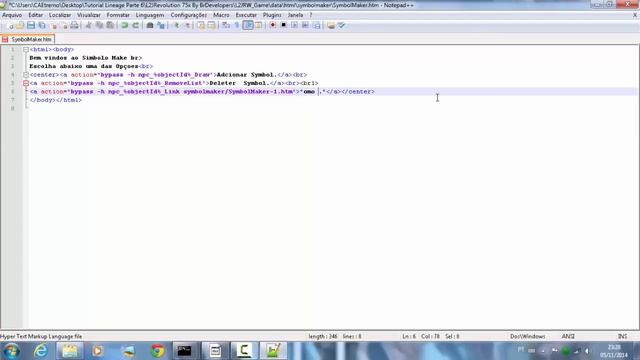
Task: Open the Arquivo menu
Action: [x=12, y=15]
